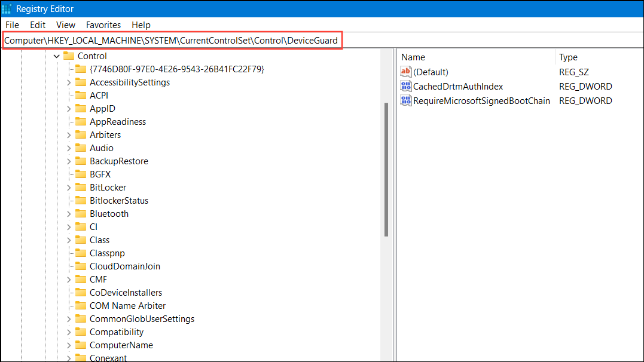This screenshot has height=362, width=644.
Task: Click the Audio folder icon
Action: [x=81, y=148]
